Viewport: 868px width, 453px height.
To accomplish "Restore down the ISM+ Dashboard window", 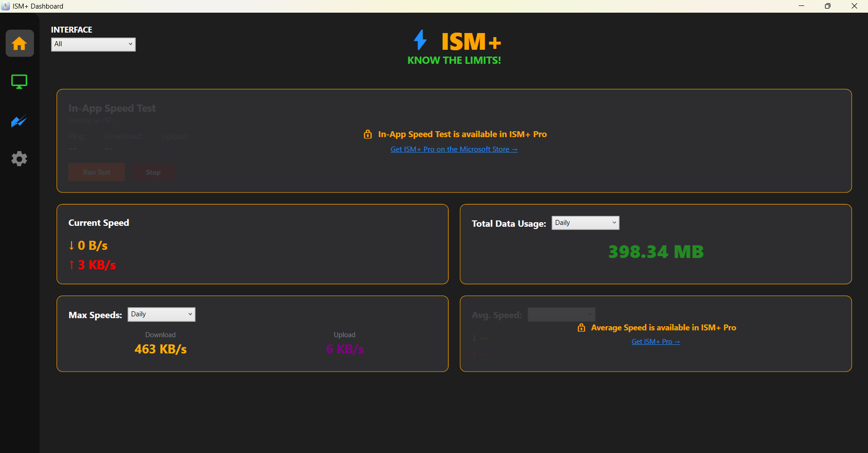I will [828, 6].
